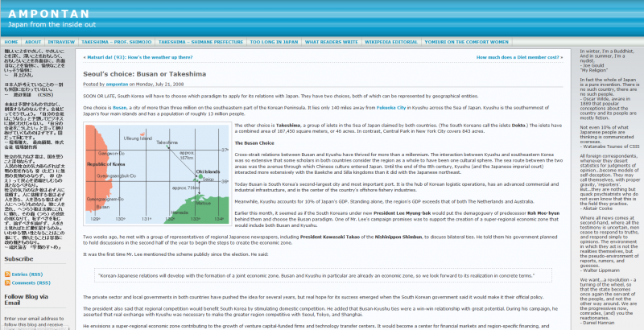Go to the ABOUT page tab
This screenshot has height=330, width=644.
click(x=32, y=41)
